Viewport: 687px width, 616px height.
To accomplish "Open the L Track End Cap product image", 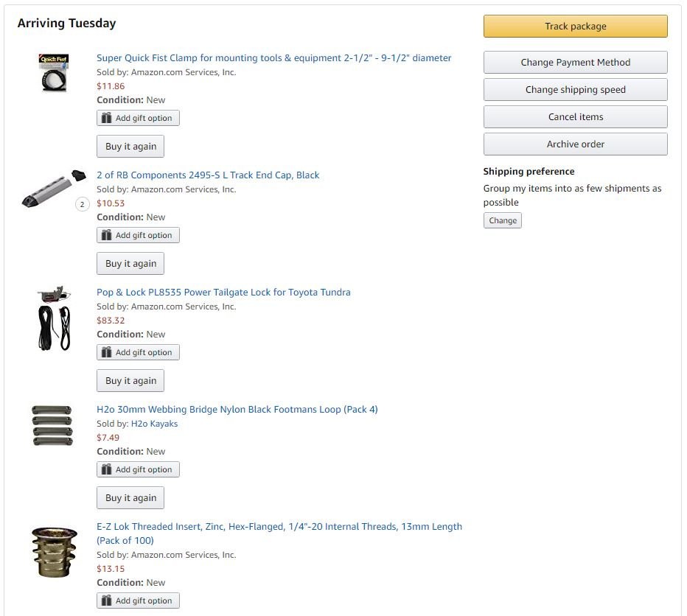I will pos(54,189).
